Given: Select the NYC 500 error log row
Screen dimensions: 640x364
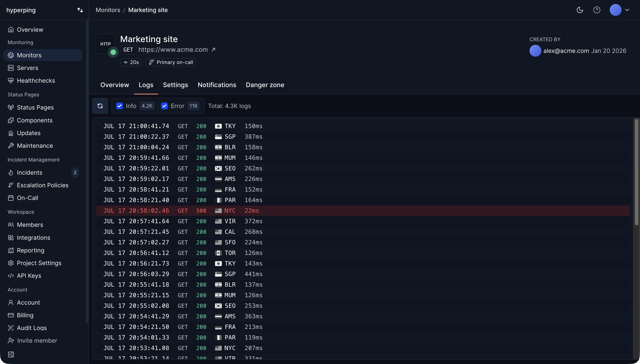Looking at the screenshot, I should [x=363, y=211].
